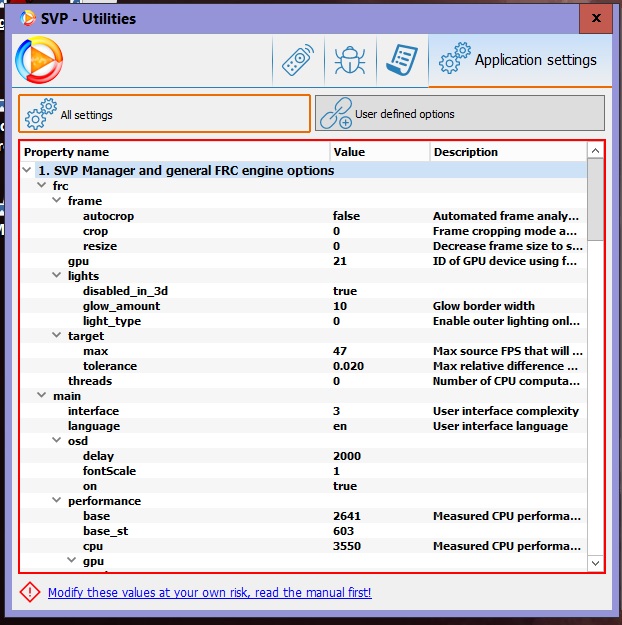Select the gpu property with value 21
The image size is (622, 625).
point(303,261)
